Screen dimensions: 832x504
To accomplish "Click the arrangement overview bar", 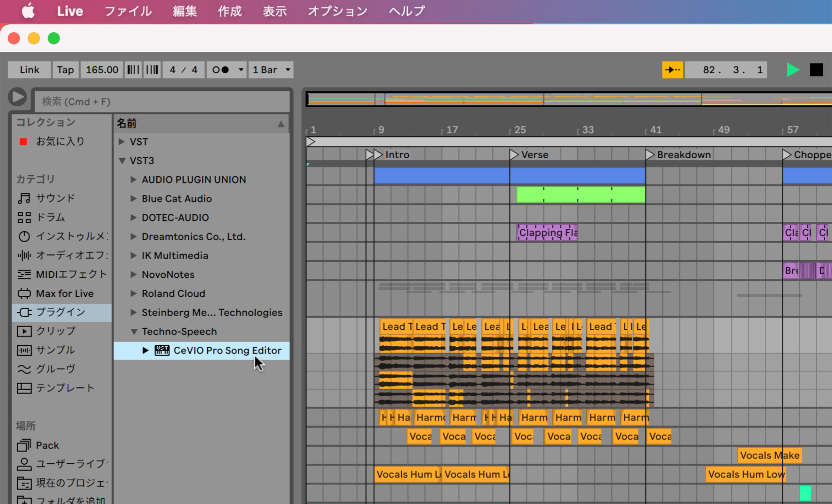I will (569, 99).
